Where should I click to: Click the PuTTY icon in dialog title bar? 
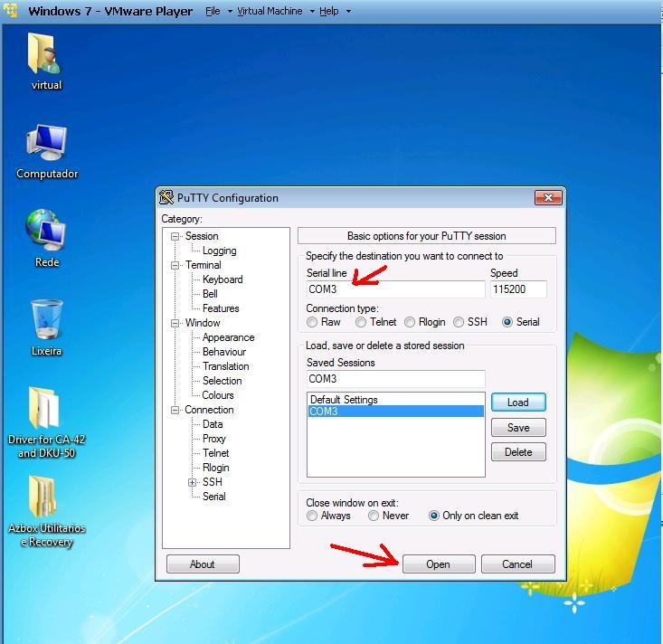pyautogui.click(x=166, y=197)
